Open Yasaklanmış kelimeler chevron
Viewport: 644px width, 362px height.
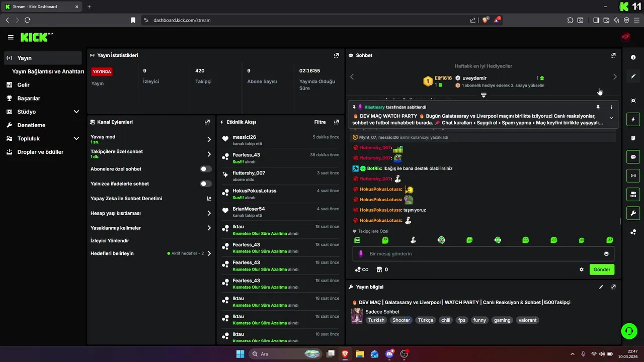209,228
